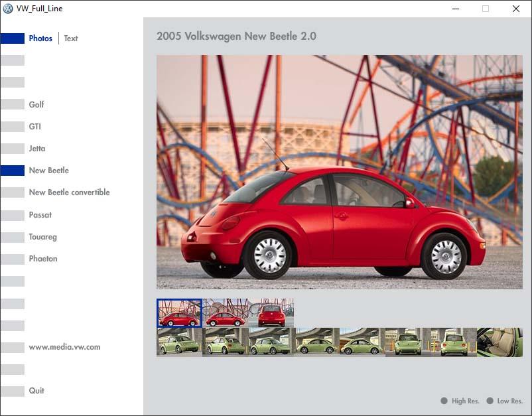Click the blue marker beside Photos

tap(13, 38)
